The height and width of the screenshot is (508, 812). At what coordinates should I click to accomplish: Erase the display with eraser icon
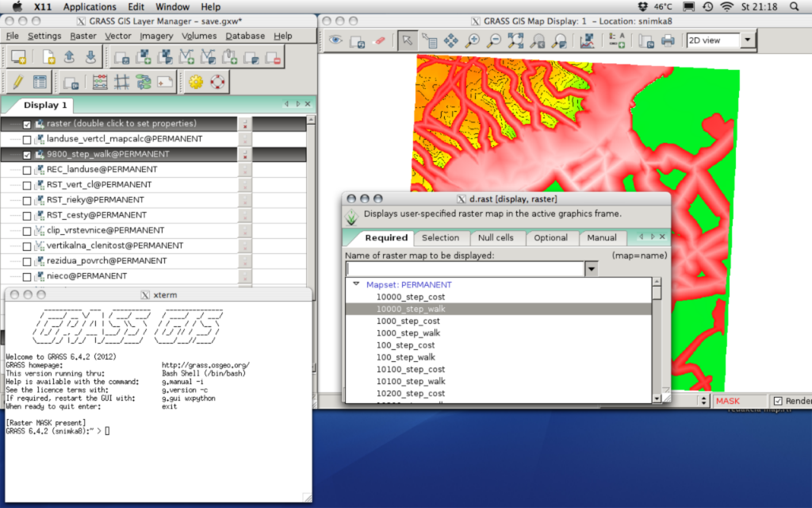click(378, 40)
